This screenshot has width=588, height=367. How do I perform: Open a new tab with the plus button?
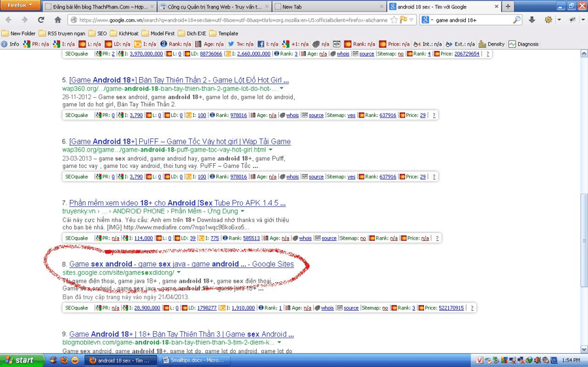[508, 7]
